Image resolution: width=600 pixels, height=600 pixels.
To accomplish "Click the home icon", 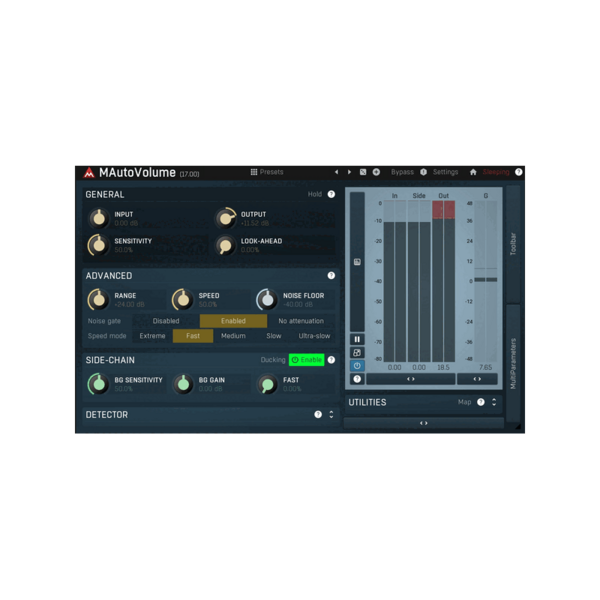I will point(473,172).
